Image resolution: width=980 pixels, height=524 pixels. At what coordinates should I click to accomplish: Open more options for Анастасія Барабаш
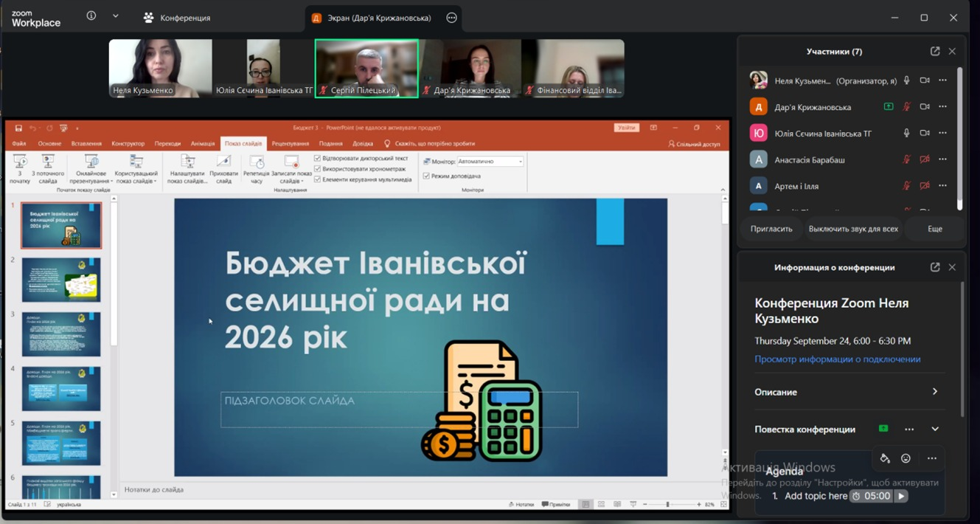[942, 159]
